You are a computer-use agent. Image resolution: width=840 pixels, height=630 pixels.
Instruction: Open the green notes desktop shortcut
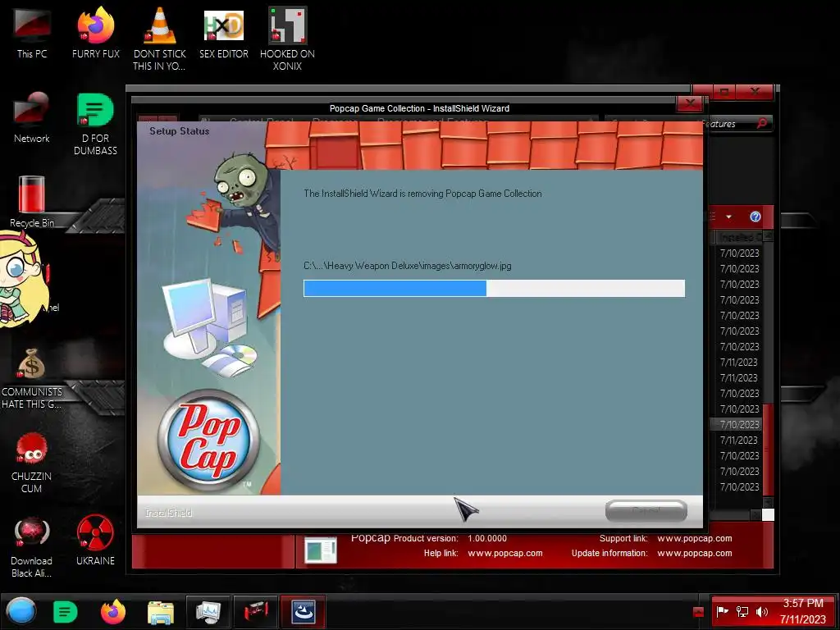tap(95, 125)
